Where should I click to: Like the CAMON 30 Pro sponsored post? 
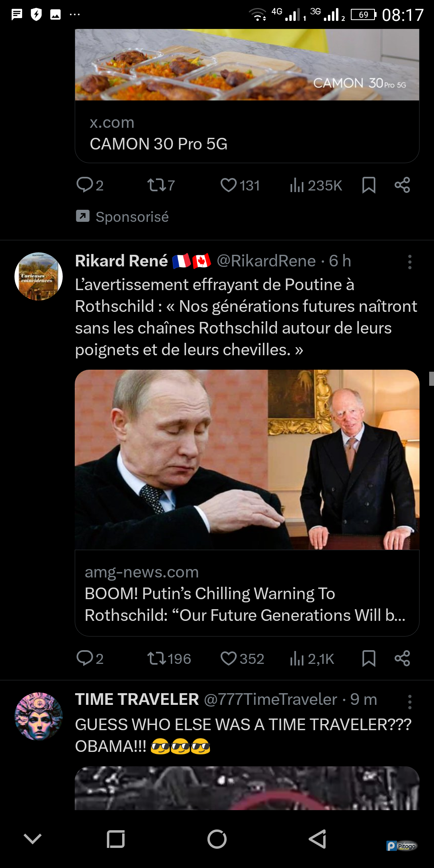point(229,185)
